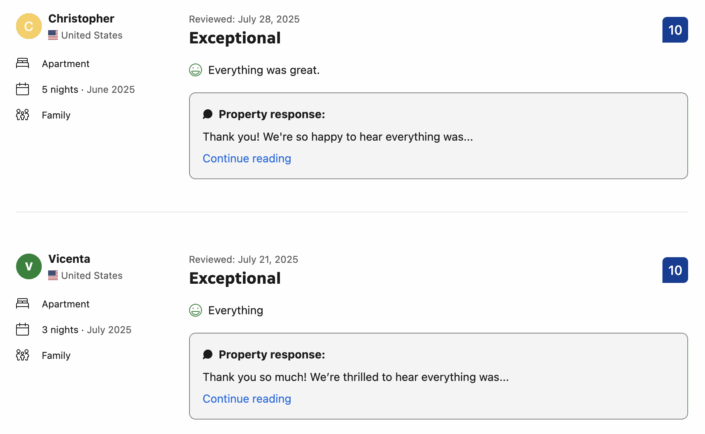This screenshot has height=434, width=705.
Task: Click Vicenta reviewer name
Action: pyautogui.click(x=69, y=259)
